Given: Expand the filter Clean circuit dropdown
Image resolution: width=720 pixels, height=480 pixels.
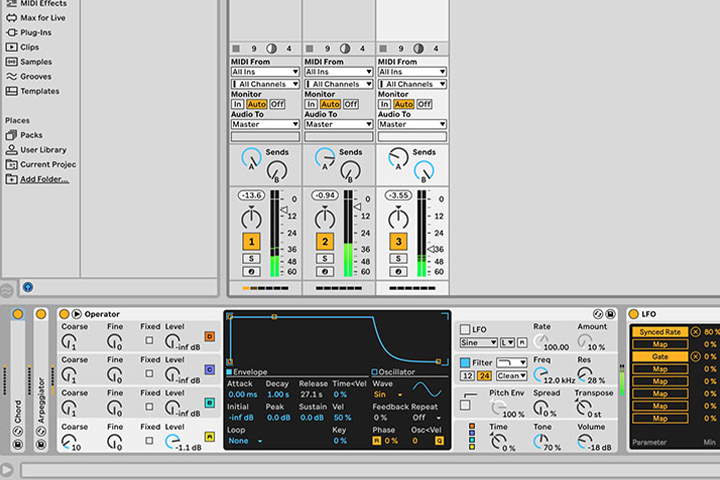Looking at the screenshot, I should tap(511, 376).
